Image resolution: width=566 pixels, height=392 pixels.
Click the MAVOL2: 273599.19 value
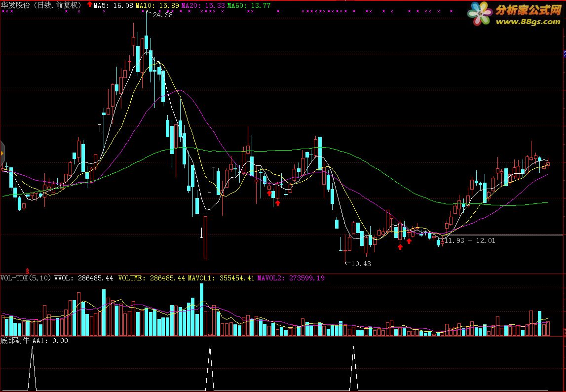(291, 278)
